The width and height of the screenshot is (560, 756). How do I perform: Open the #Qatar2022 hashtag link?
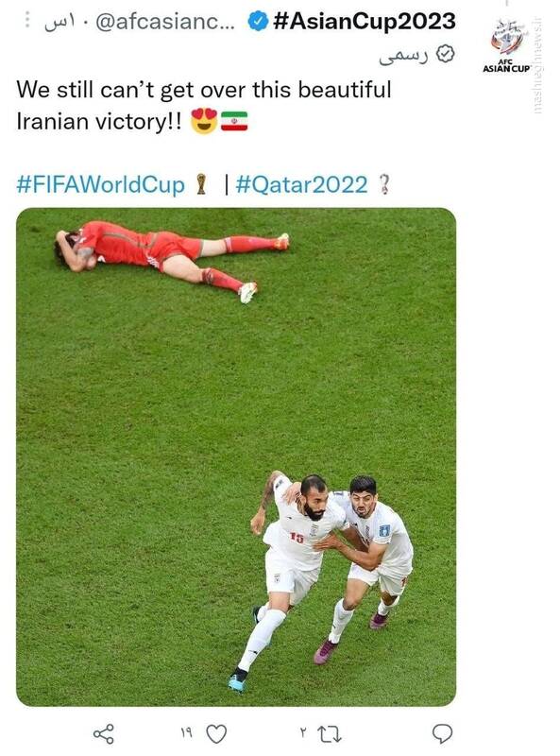tap(301, 184)
